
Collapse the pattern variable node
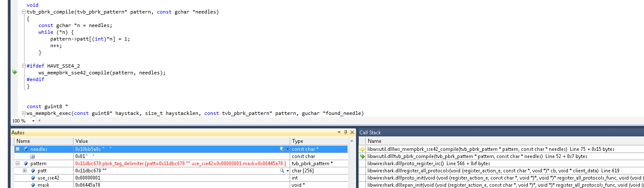point(18,163)
